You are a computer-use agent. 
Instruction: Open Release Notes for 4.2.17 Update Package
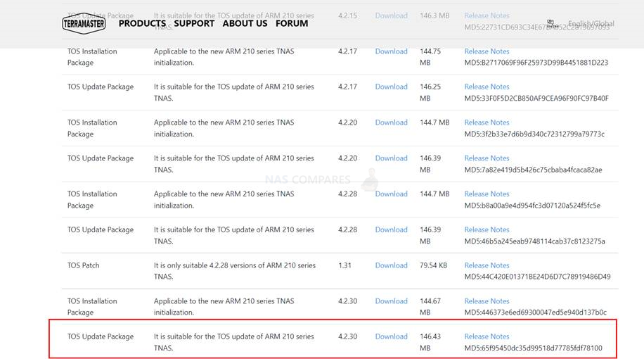click(487, 87)
